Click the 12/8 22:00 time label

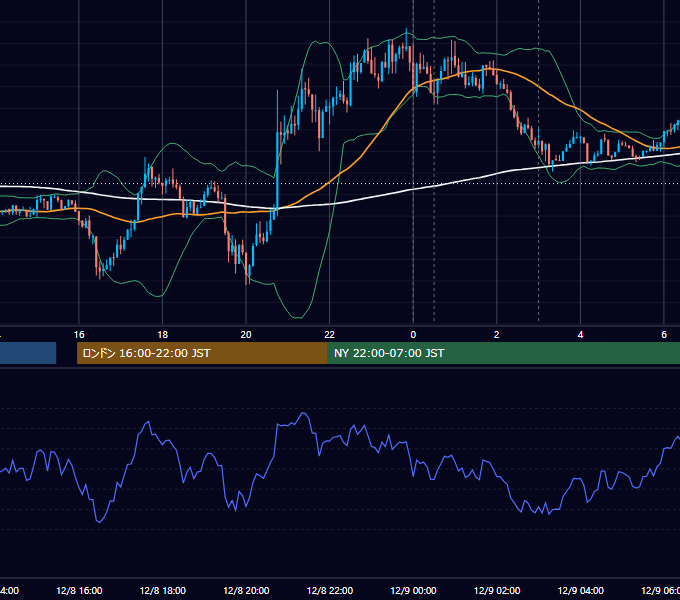[x=330, y=590]
